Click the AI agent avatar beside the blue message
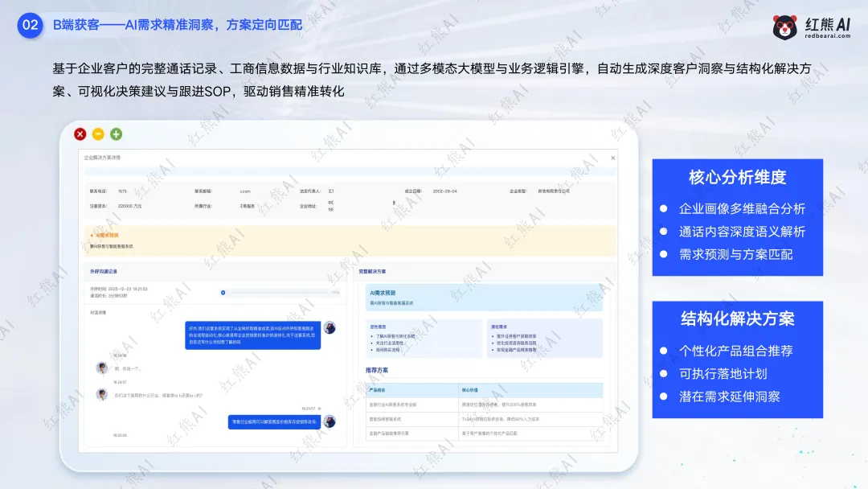The image size is (868, 489). [328, 326]
